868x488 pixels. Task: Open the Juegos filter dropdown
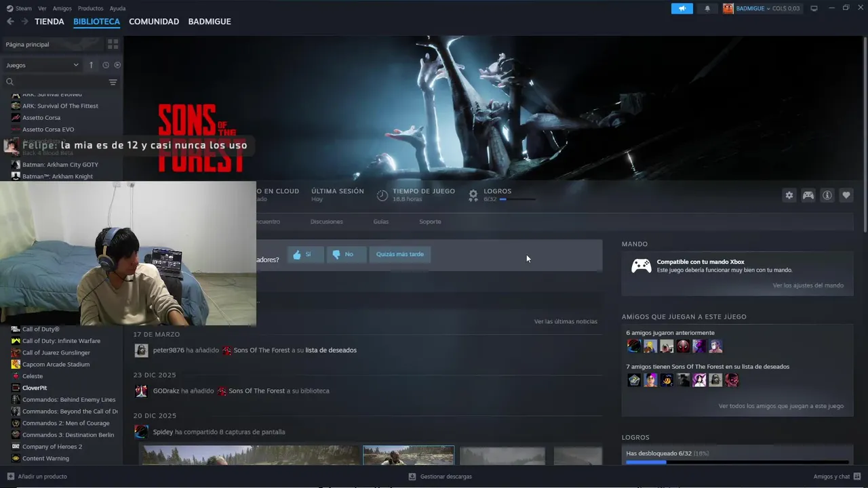42,65
